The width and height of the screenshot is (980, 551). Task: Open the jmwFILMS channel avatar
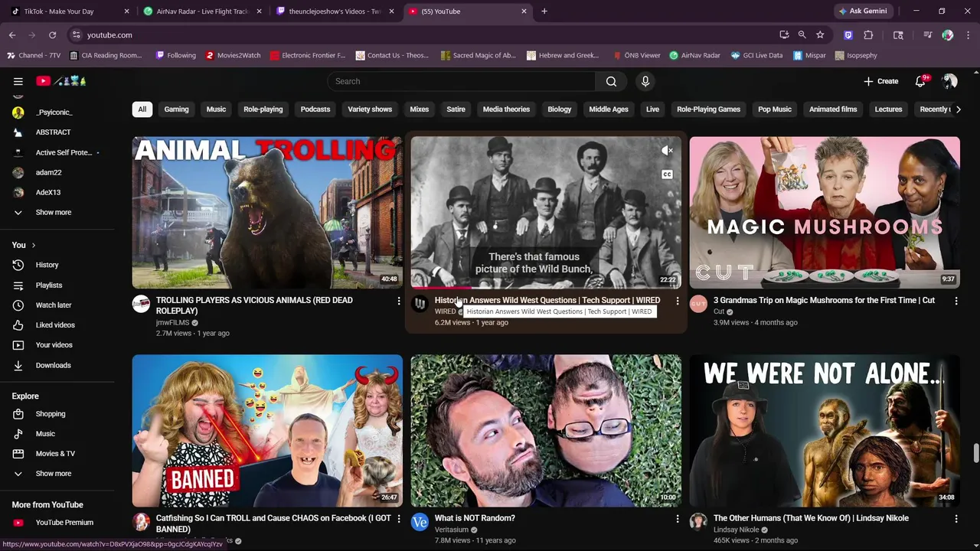tap(141, 304)
